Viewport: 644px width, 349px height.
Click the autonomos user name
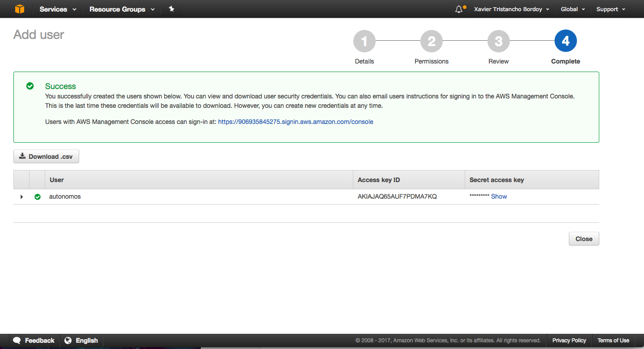click(65, 196)
